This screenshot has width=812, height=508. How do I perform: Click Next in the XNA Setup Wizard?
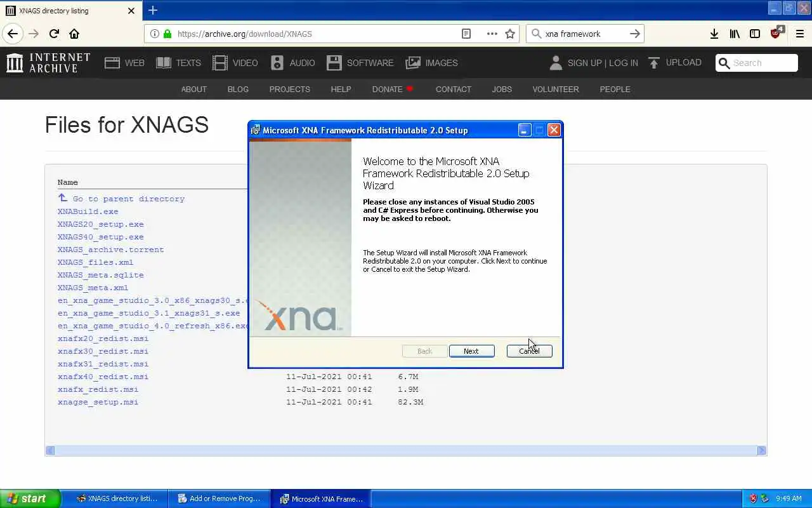coord(471,351)
